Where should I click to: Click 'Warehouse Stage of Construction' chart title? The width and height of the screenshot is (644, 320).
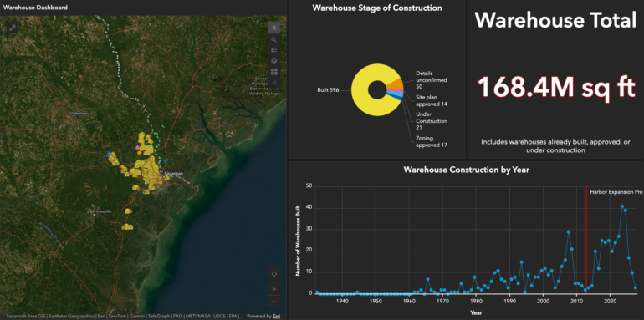click(377, 8)
